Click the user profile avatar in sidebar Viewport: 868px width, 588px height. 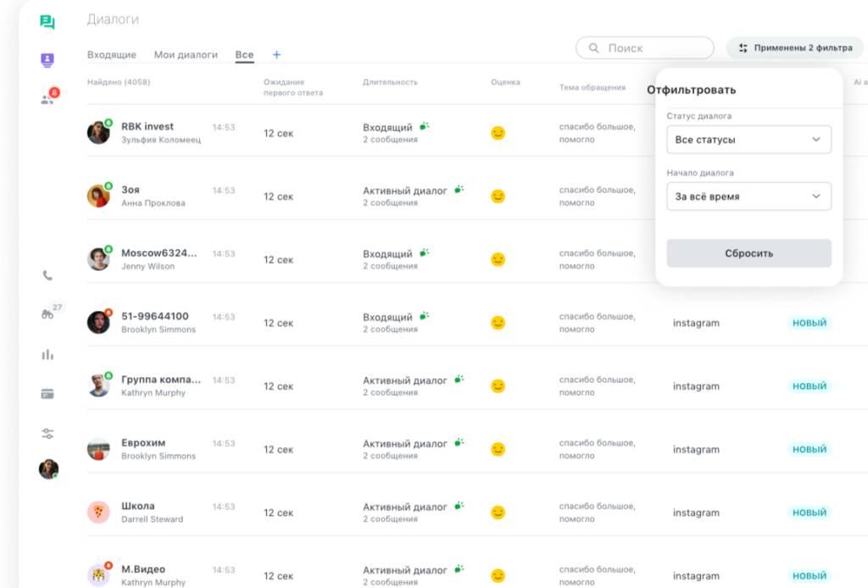point(48,469)
